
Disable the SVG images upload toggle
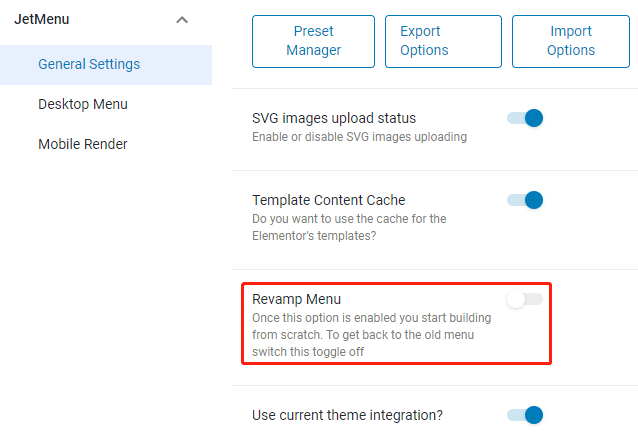[x=525, y=118]
